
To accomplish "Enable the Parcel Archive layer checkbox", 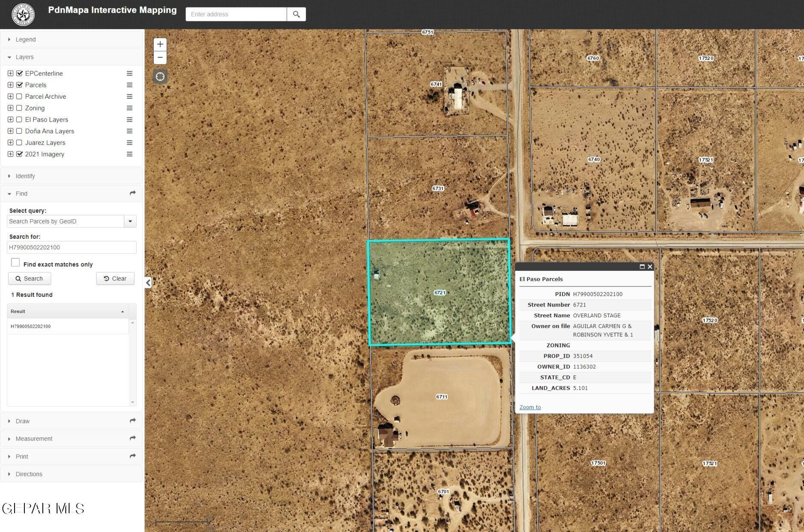I will pos(19,96).
